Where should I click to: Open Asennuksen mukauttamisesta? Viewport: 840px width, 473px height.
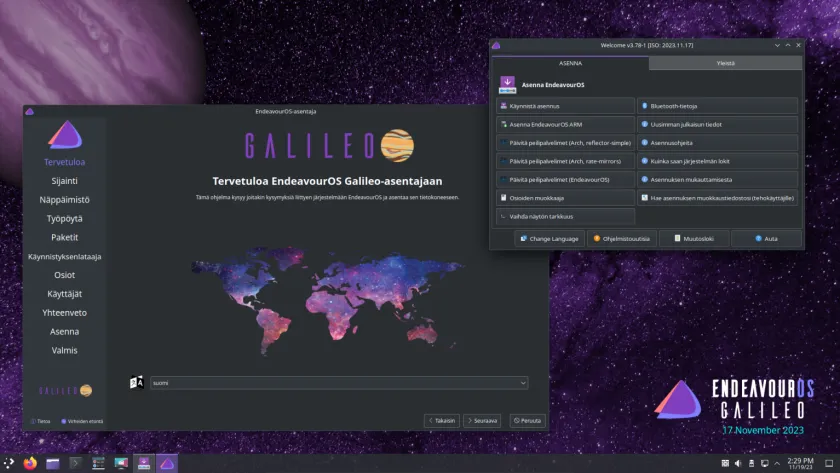717,179
